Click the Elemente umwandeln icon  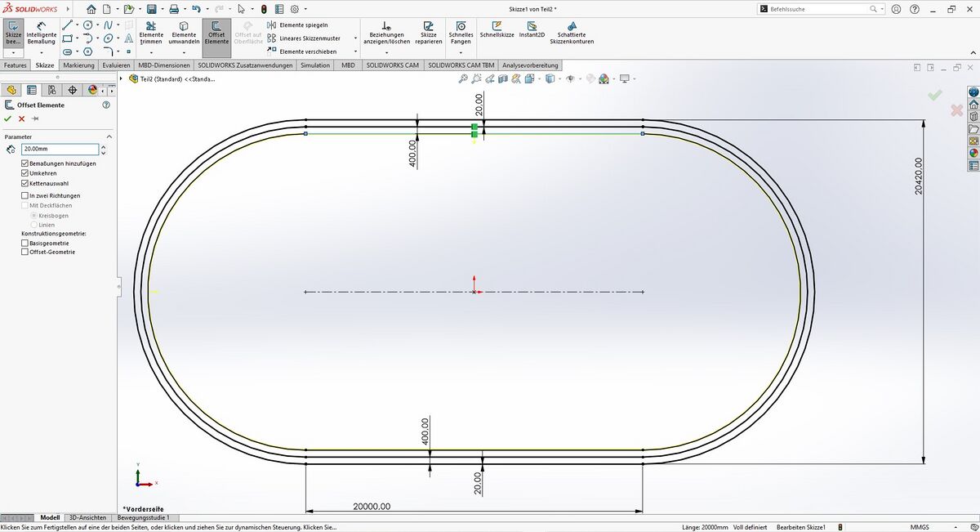184,33
